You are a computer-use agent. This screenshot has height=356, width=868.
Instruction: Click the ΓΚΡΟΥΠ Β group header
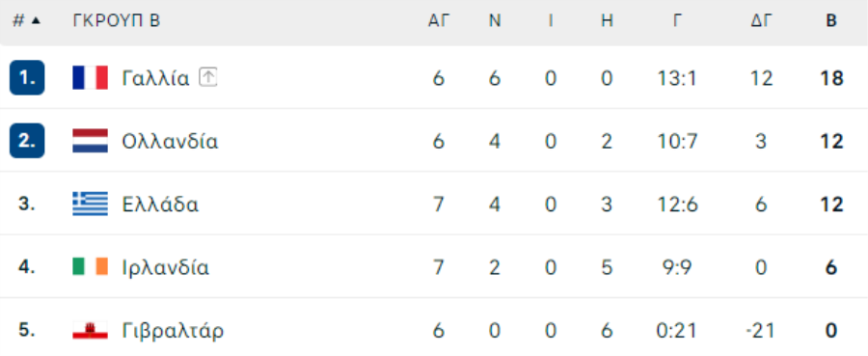coord(117,21)
